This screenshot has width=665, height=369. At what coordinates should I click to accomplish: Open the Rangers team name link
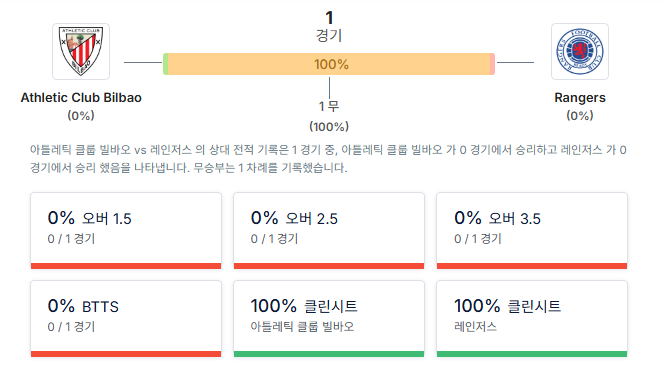tap(580, 98)
